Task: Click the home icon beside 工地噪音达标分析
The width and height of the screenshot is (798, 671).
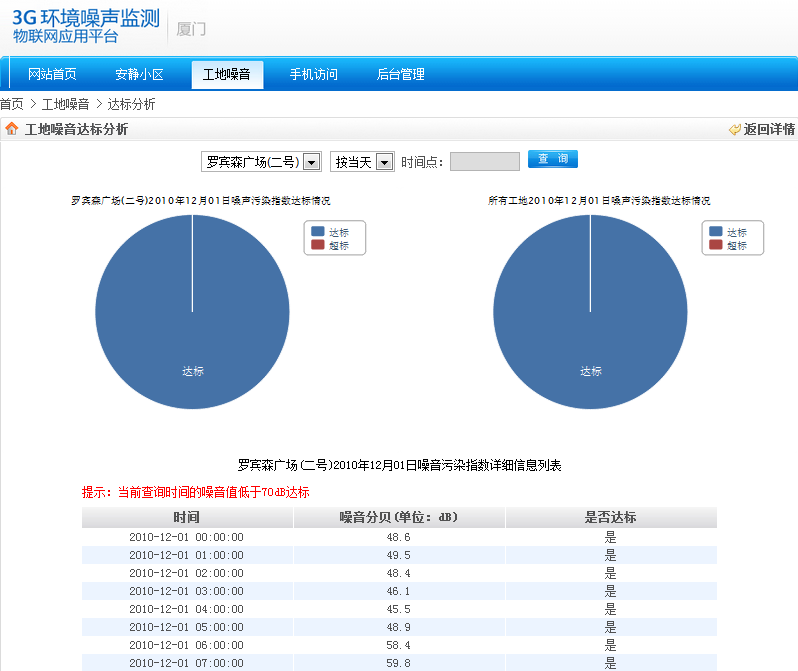Action: pyautogui.click(x=12, y=129)
